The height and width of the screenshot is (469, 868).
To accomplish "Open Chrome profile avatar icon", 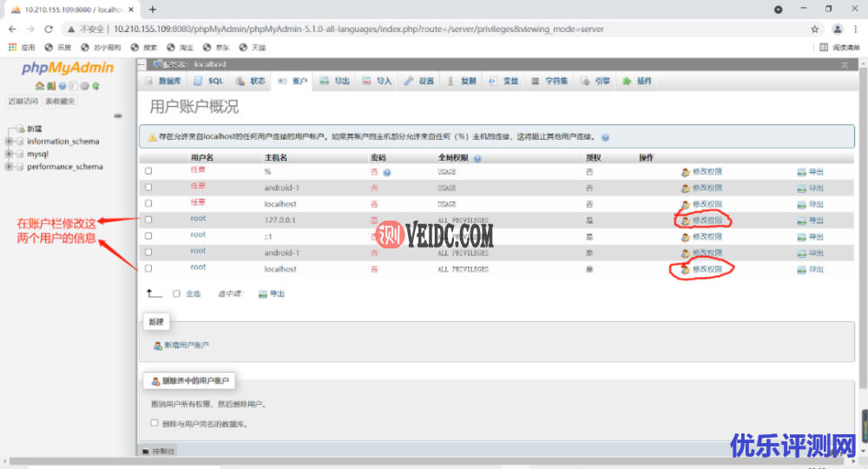I will pyautogui.click(x=838, y=30).
